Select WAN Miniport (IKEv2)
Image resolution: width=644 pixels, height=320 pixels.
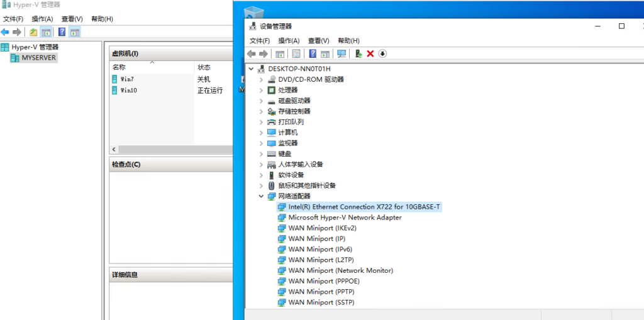tap(323, 228)
